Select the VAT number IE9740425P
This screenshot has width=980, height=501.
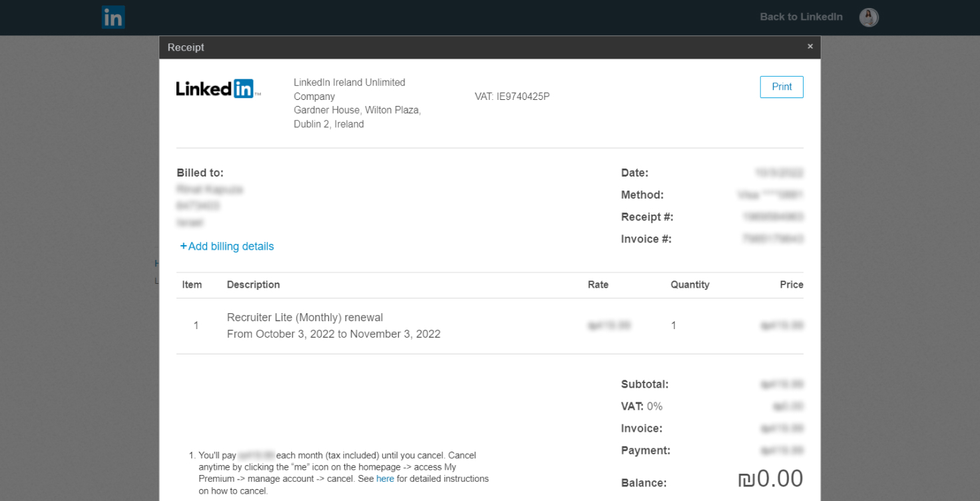511,96
